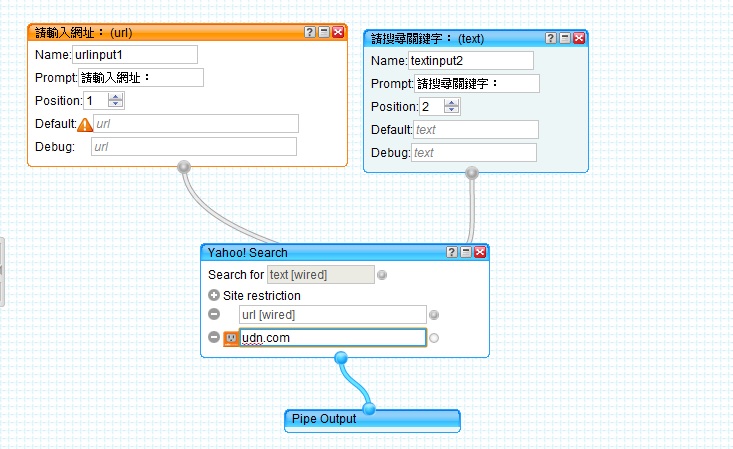Edit the Name field containing urlinput1
Screen dimensions: 733x449
point(135,54)
